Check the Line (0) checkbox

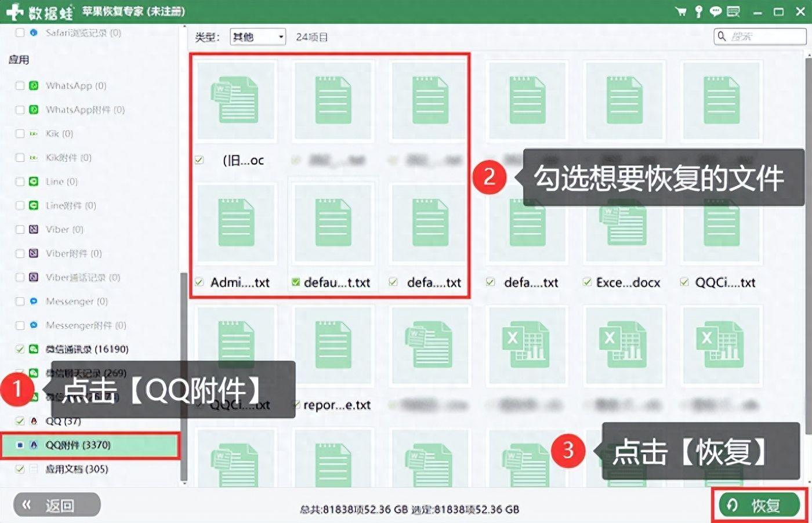(x=20, y=181)
